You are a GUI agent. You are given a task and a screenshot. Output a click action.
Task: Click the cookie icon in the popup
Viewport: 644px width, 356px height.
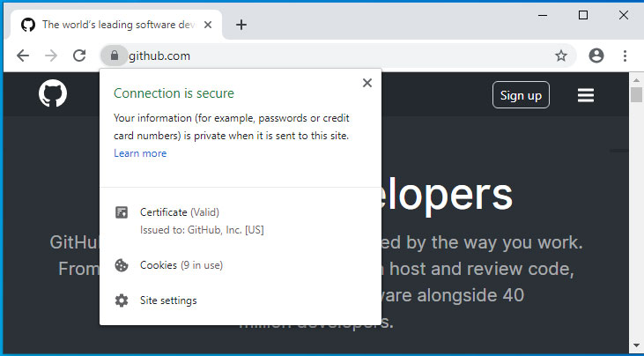(x=122, y=265)
